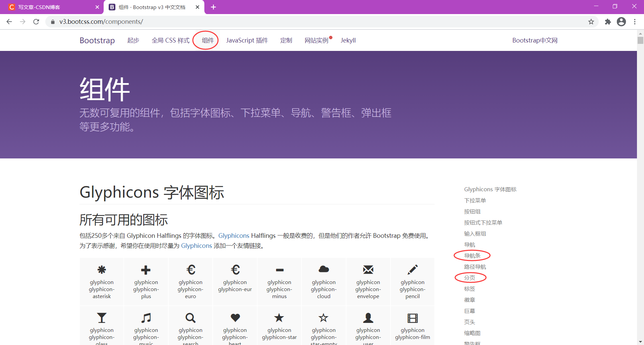Visit the Bootstrap中文网 link
This screenshot has width=644, height=345.
(535, 40)
